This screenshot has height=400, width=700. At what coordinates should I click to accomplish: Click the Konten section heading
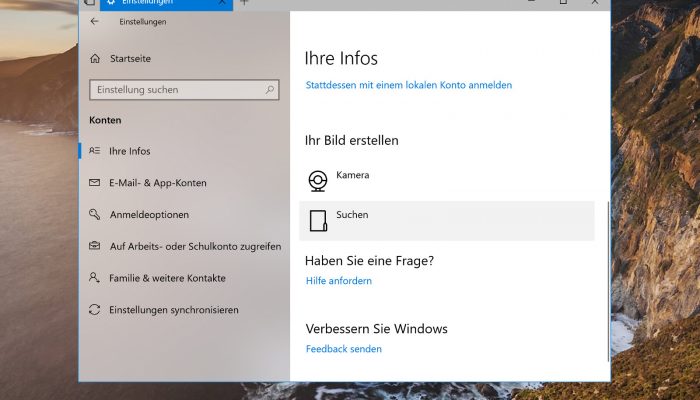105,120
